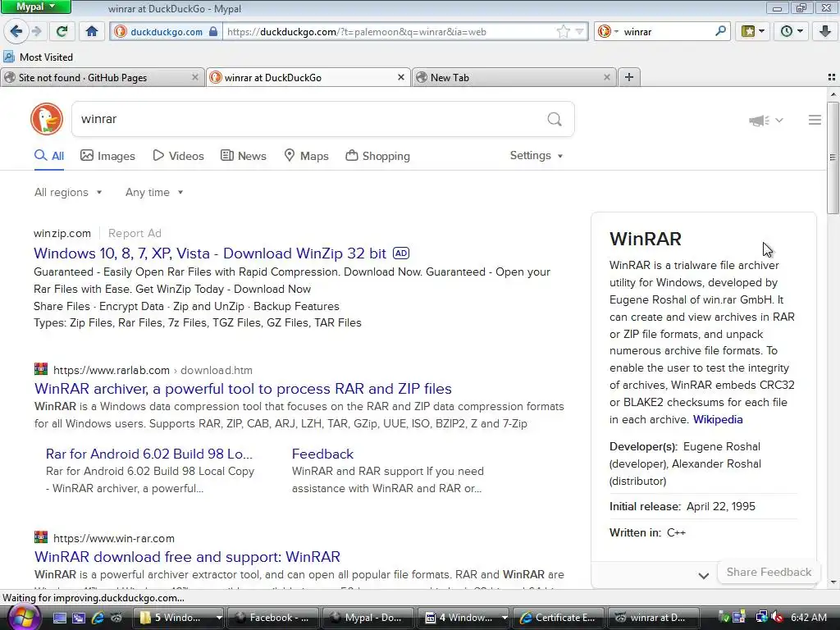Switch to Facebook taskbar window
The height and width of the screenshot is (630, 840).
click(x=273, y=618)
